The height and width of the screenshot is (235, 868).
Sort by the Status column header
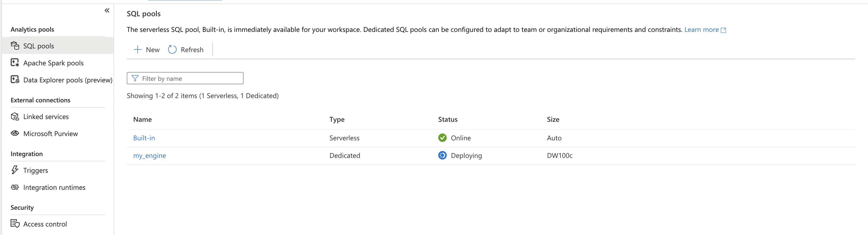point(448,119)
